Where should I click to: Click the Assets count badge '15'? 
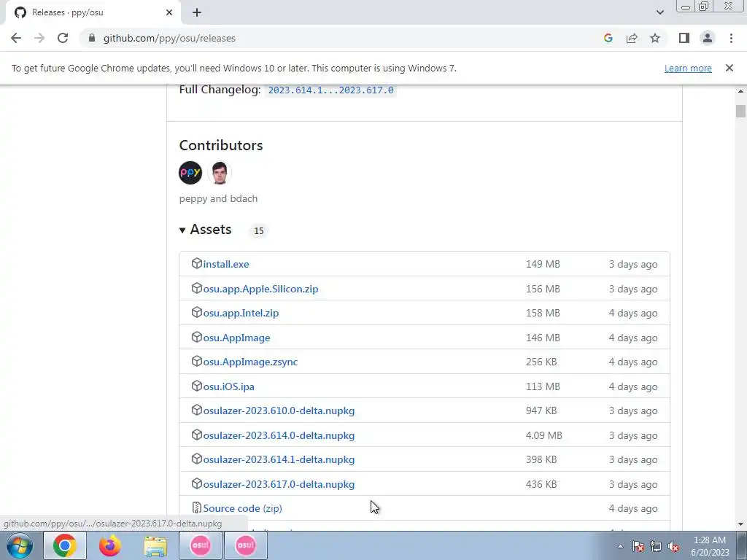(x=259, y=230)
